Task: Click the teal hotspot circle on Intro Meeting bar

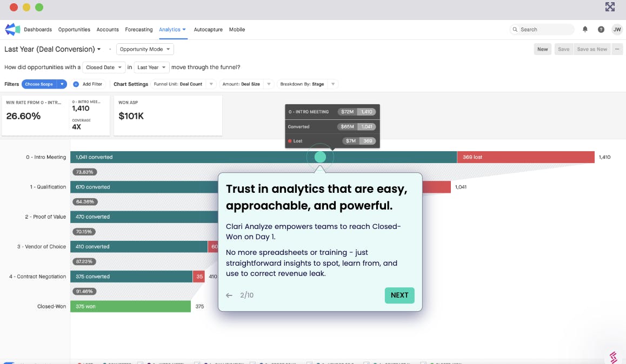Action: pyautogui.click(x=320, y=157)
